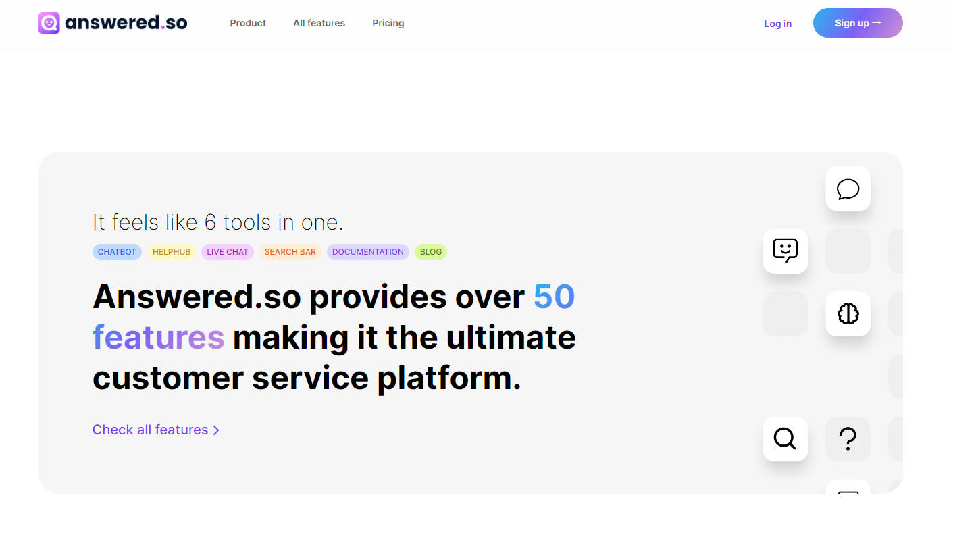The height and width of the screenshot is (560, 953).
Task: Click the chevron after Check all features
Action: (216, 430)
